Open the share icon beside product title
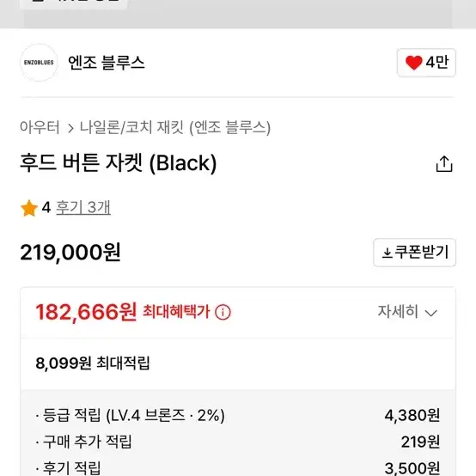 click(x=444, y=164)
